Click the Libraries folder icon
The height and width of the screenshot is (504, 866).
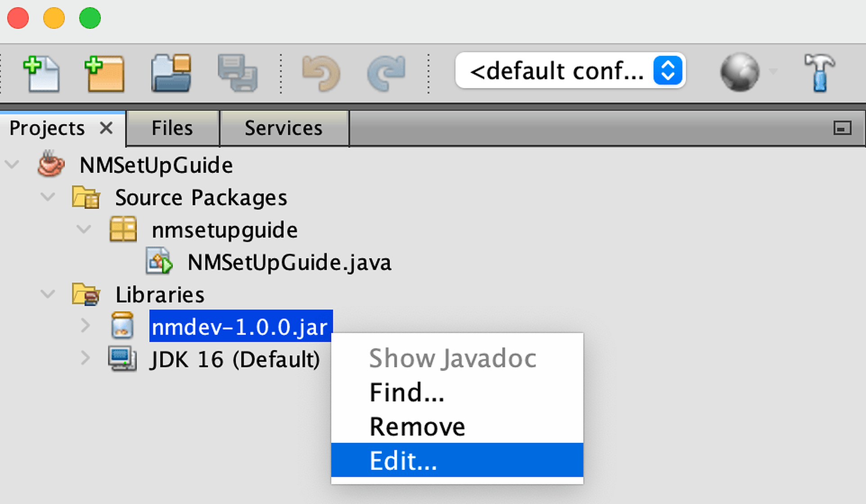[86, 294]
